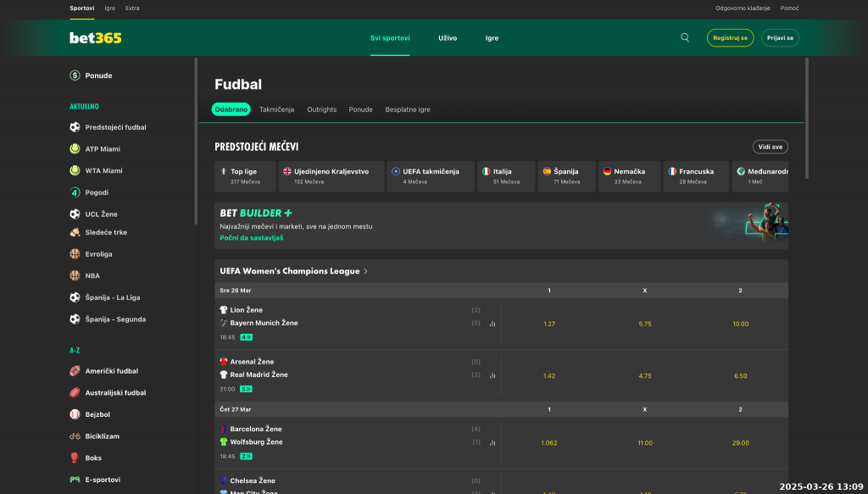Click Registruj se button

click(x=730, y=37)
